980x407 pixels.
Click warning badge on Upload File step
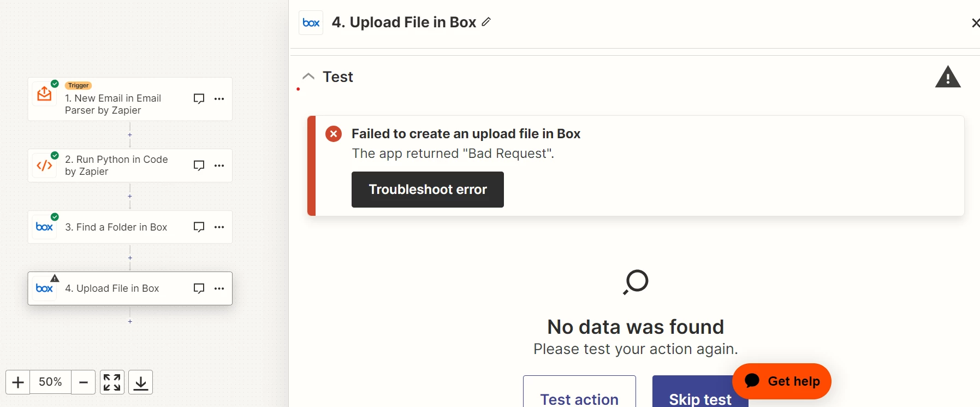(55, 278)
